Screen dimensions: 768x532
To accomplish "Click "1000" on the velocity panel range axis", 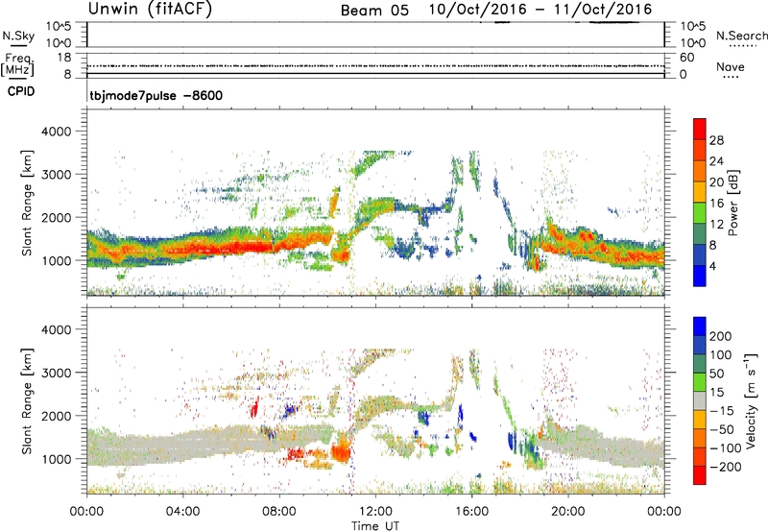I will (56, 459).
